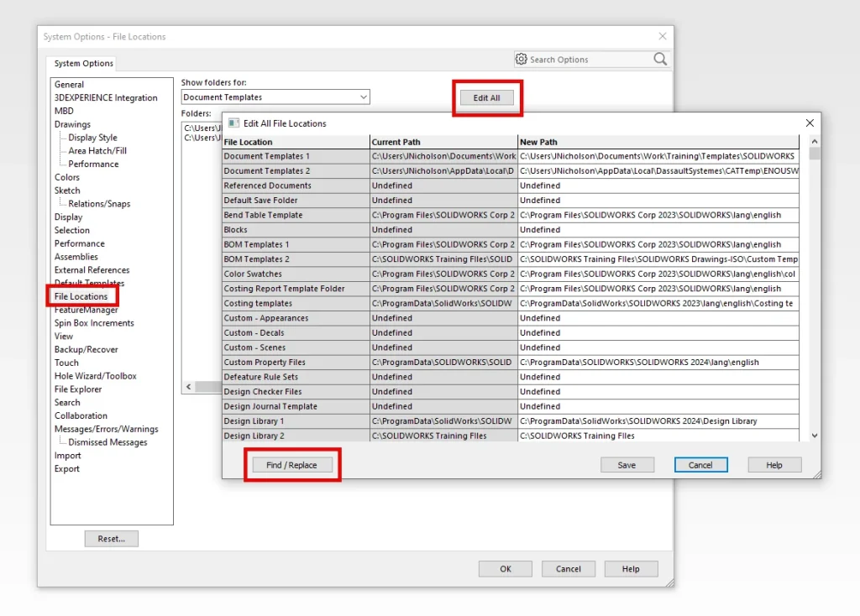Switch to the System Options tab

coord(81,63)
